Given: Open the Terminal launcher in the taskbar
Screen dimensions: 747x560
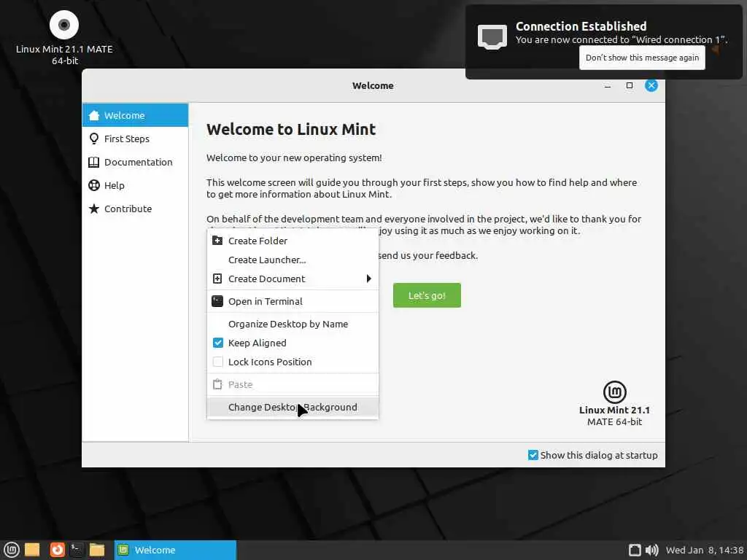Looking at the screenshot, I should tap(77, 550).
